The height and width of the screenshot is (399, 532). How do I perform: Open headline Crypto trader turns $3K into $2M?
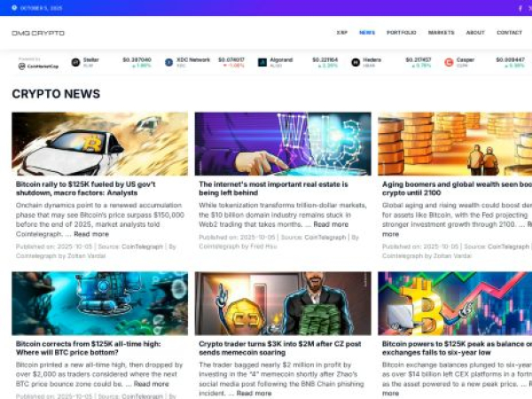tap(280, 348)
